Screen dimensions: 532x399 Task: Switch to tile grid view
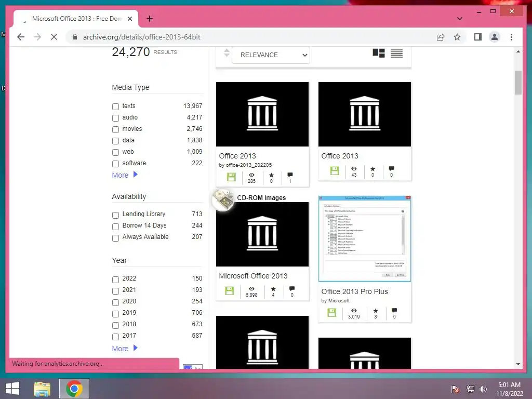379,54
